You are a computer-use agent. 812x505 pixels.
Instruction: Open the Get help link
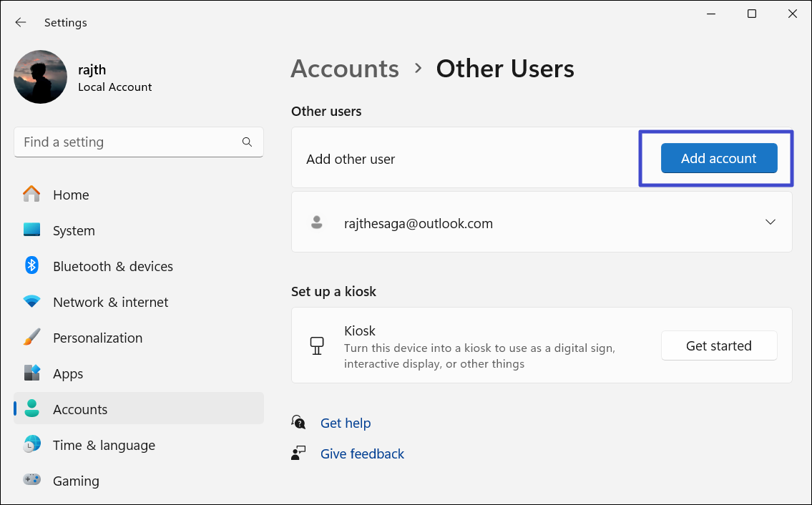tap(346, 423)
